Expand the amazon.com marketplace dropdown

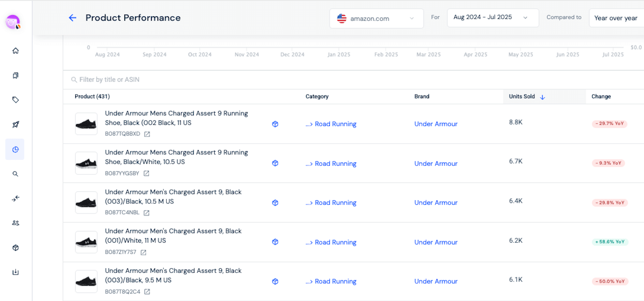(376, 18)
